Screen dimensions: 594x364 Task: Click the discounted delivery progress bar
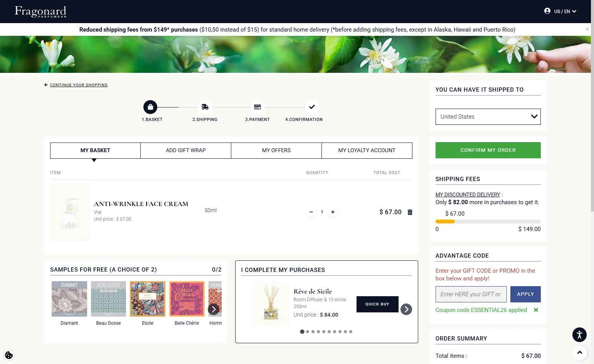488,221
